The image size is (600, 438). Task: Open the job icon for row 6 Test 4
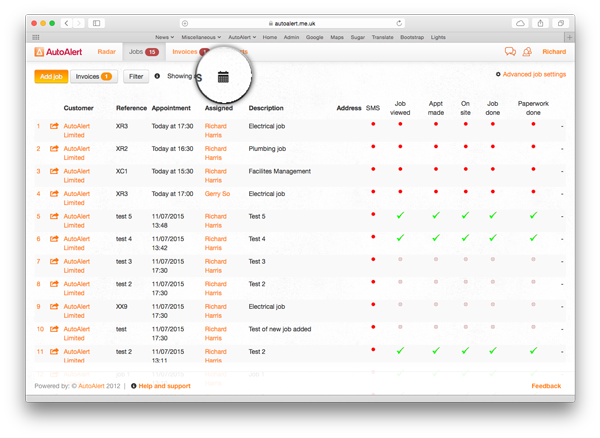[54, 239]
